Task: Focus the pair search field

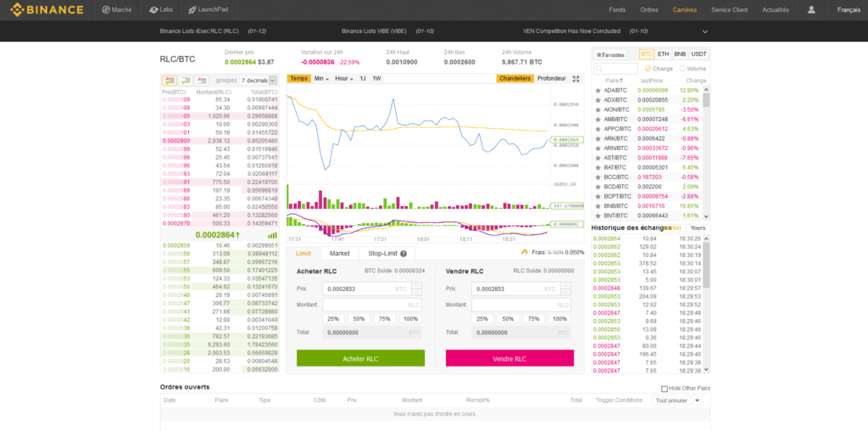Action: point(615,69)
